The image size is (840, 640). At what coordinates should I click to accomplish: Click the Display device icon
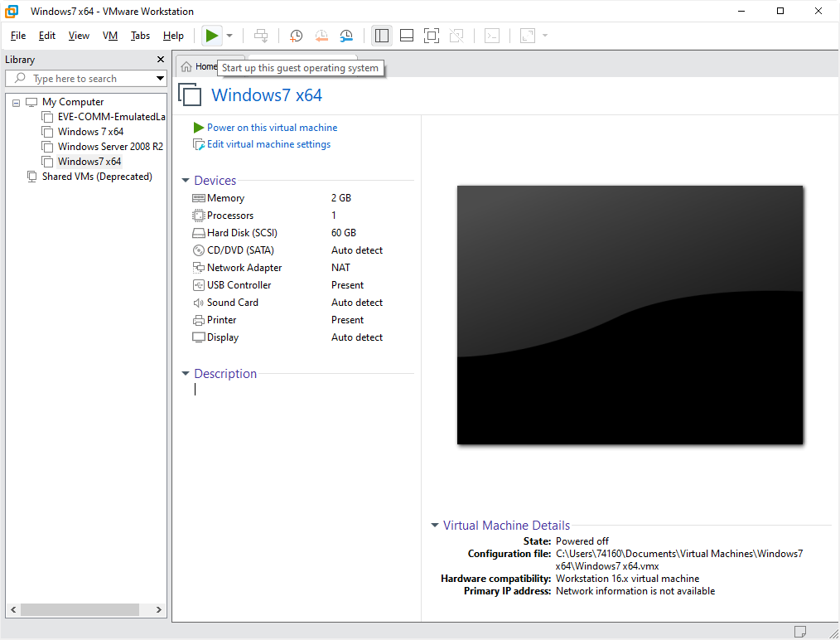[x=199, y=337]
